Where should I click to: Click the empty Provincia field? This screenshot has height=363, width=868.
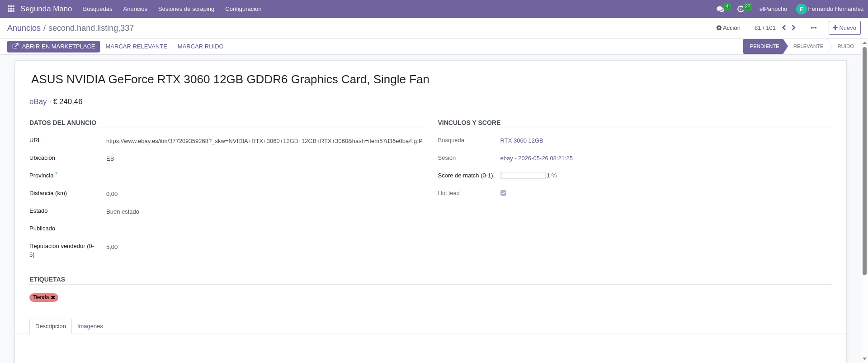click(264, 176)
